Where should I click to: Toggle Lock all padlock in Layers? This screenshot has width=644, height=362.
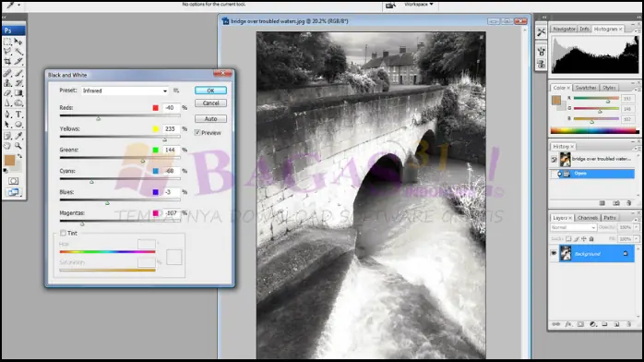pos(591,239)
